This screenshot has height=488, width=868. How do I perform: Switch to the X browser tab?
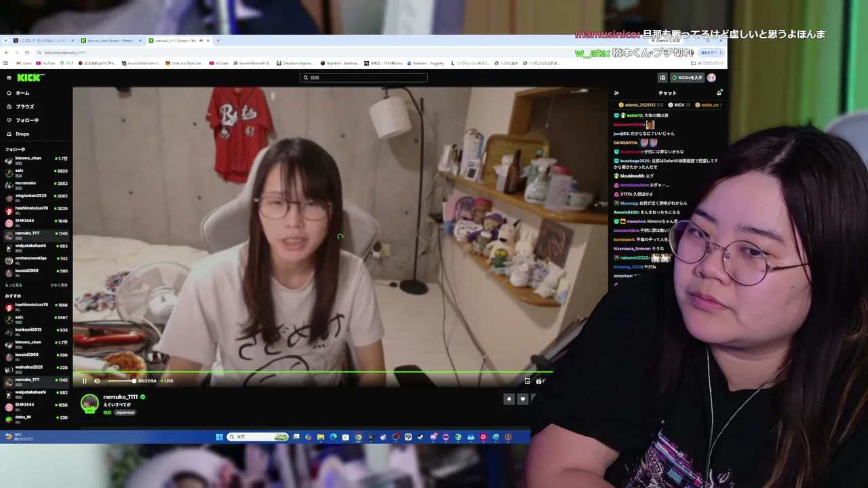pos(43,41)
